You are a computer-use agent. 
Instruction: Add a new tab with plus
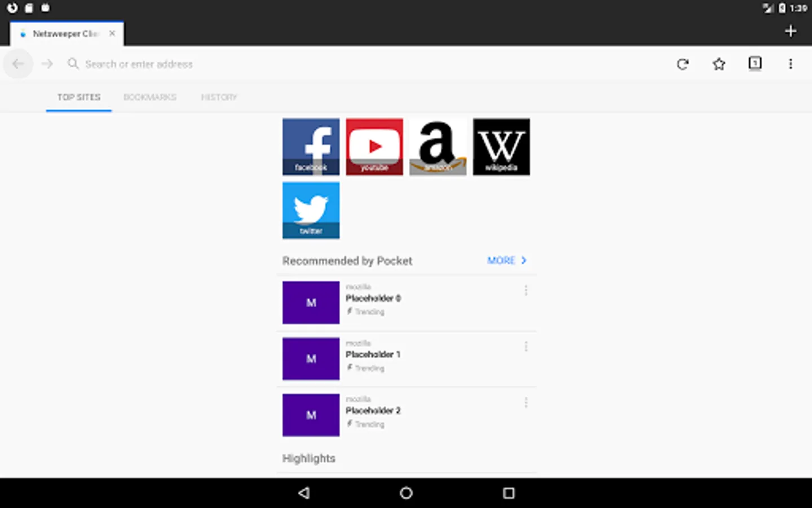click(791, 31)
